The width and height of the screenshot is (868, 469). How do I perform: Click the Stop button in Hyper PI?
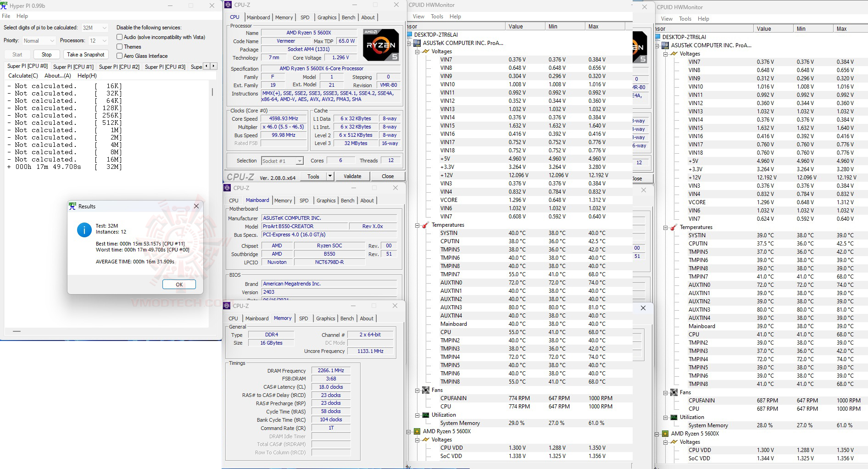click(x=47, y=55)
